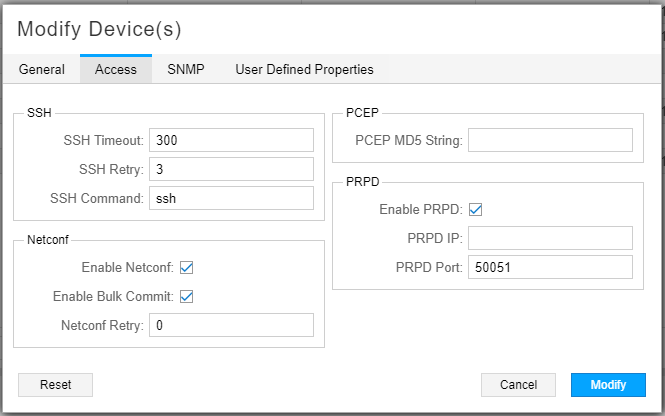Viewport: 665px width, 416px height.
Task: Go to User Defined Properties tab
Action: [304, 70]
